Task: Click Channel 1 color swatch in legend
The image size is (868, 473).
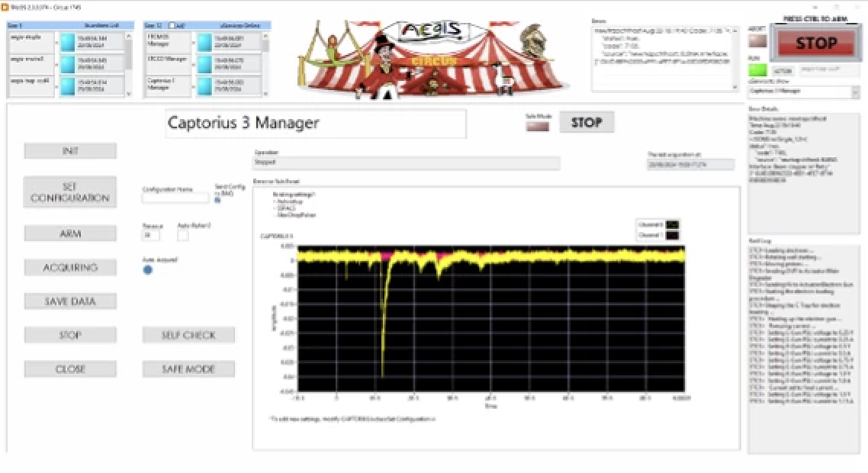Action: (x=672, y=235)
